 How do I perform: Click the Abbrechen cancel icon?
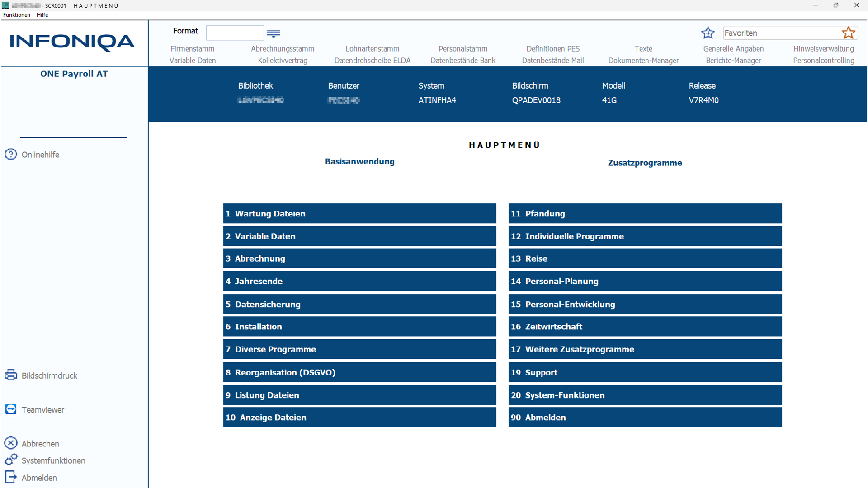(11, 443)
